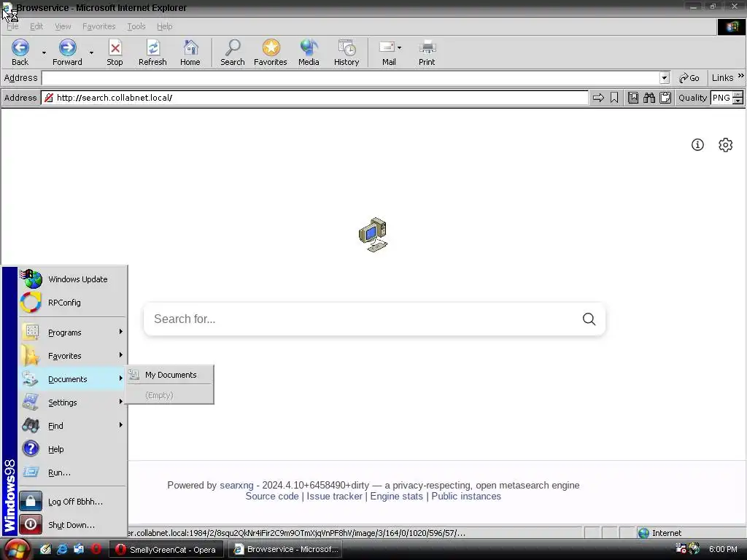The image size is (747, 560).
Task: Refresh the page from the toolbar
Action: pyautogui.click(x=152, y=52)
